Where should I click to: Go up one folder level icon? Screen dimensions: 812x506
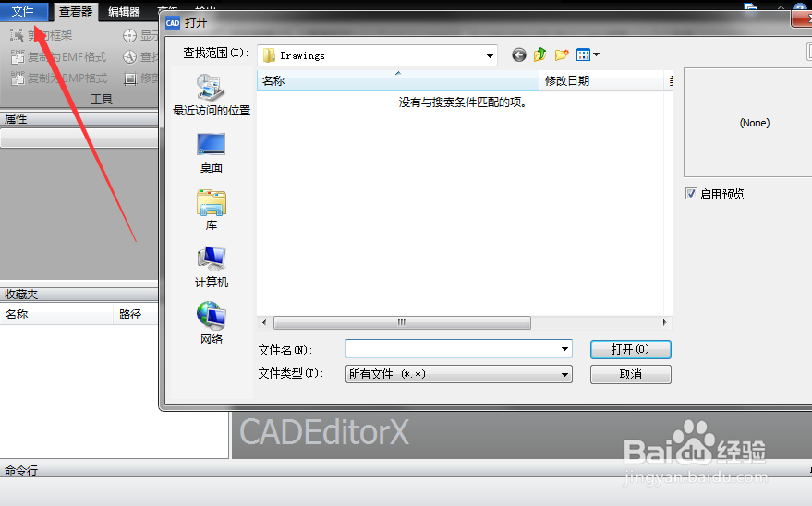click(x=540, y=54)
